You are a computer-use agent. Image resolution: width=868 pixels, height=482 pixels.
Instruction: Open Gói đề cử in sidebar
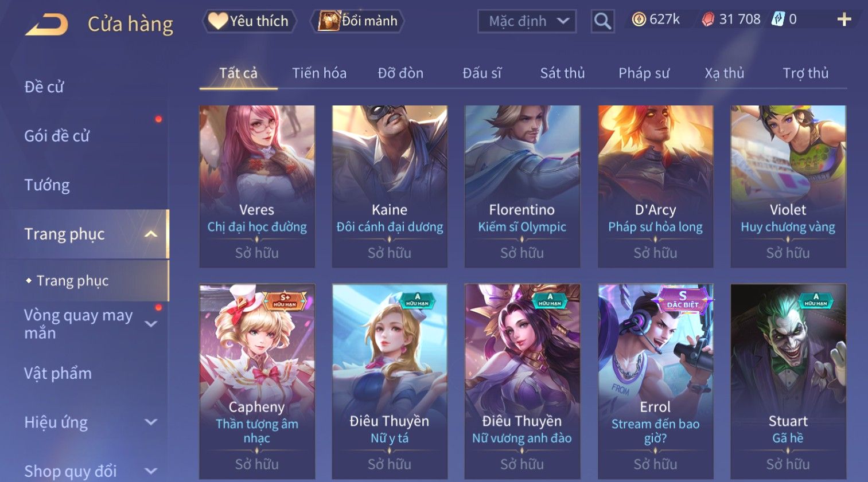57,136
